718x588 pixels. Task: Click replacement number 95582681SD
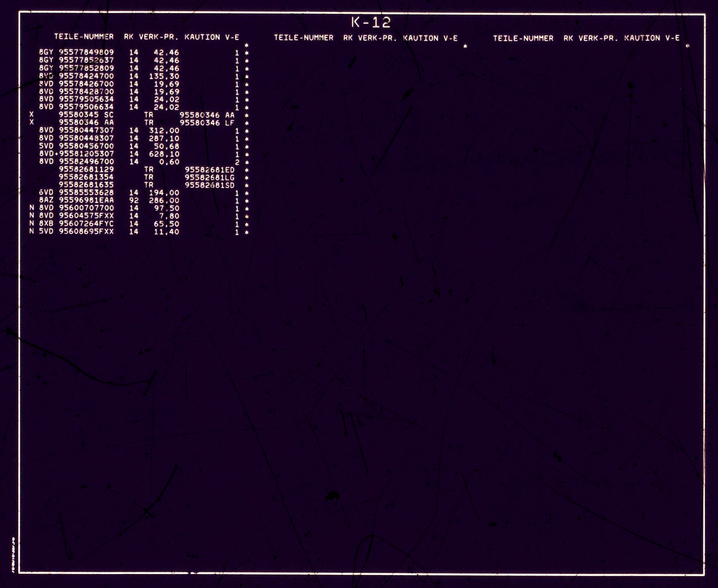209,185
